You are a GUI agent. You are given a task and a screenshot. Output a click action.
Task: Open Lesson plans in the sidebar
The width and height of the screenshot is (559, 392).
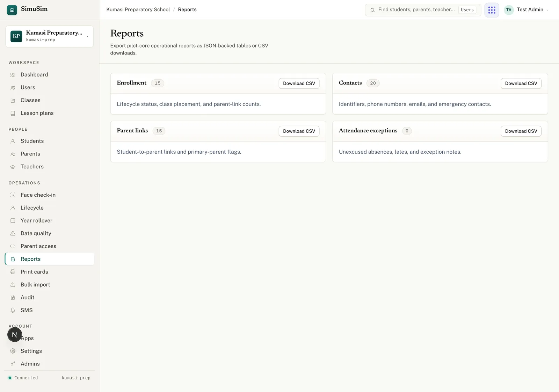coord(49,113)
